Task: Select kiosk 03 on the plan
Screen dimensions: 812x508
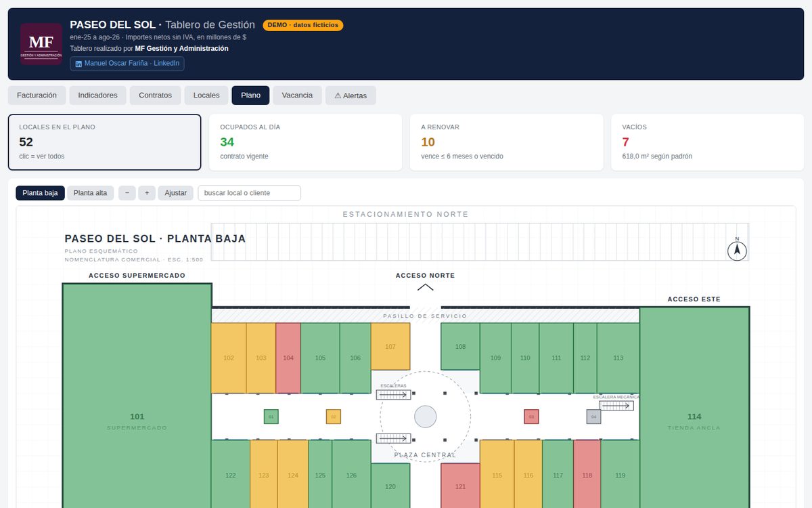Action: click(531, 417)
